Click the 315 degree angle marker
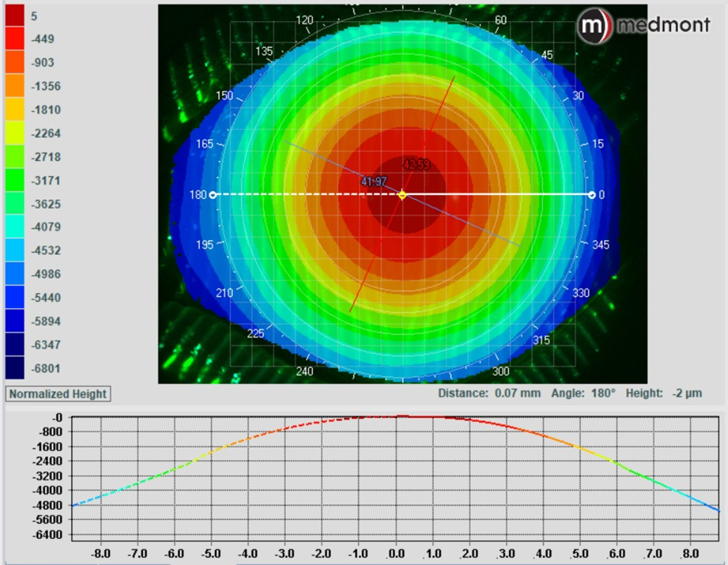 click(x=541, y=341)
